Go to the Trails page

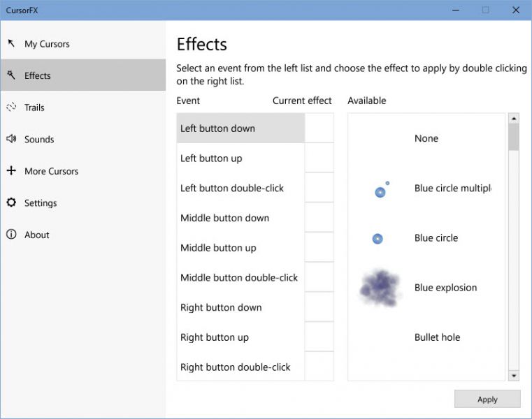pos(83,107)
